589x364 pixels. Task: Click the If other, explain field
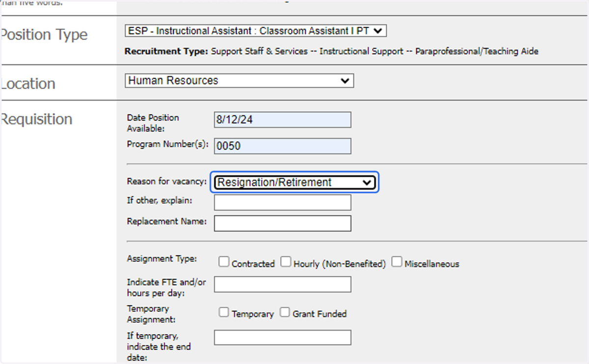pos(283,202)
